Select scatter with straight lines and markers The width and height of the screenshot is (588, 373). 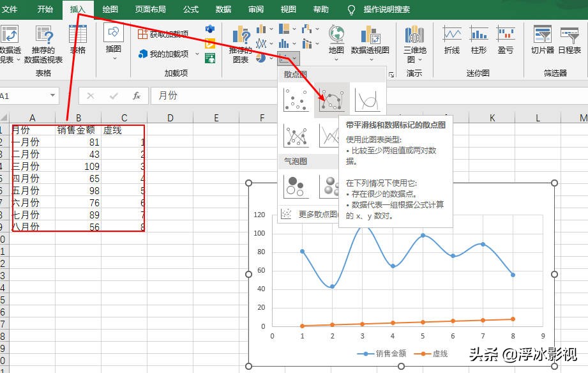point(297,135)
